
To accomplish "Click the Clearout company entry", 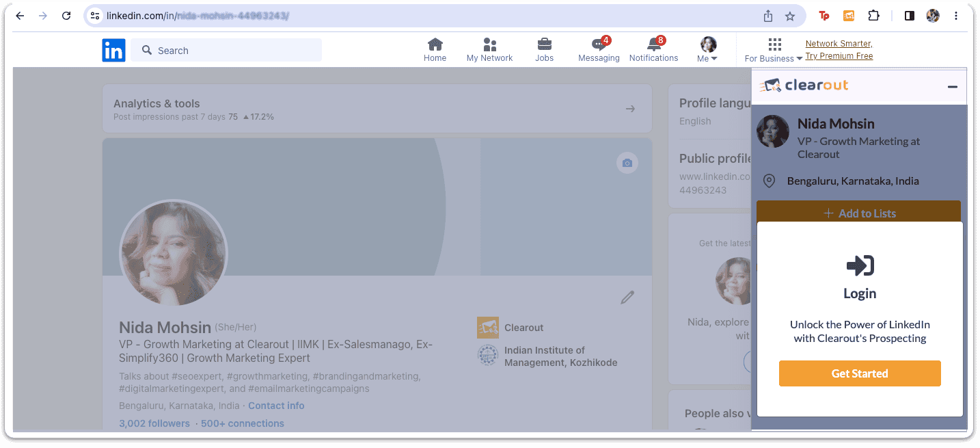I will point(524,328).
